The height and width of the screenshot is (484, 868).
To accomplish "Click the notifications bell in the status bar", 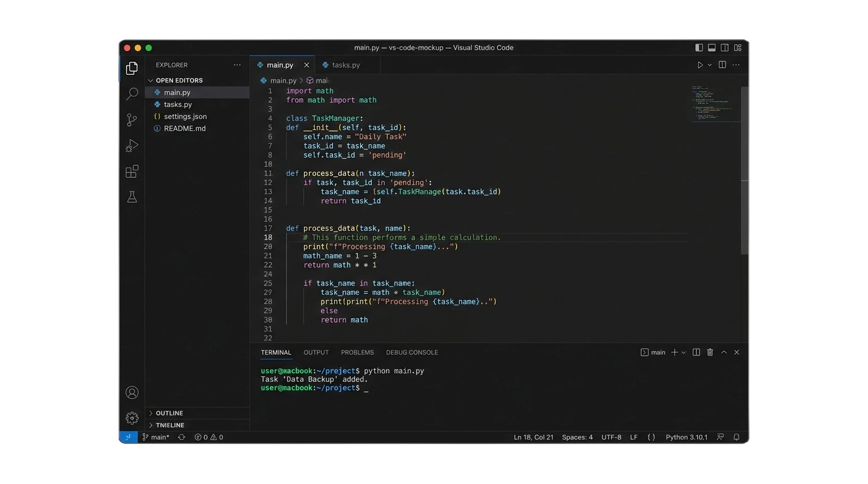I will point(736,436).
